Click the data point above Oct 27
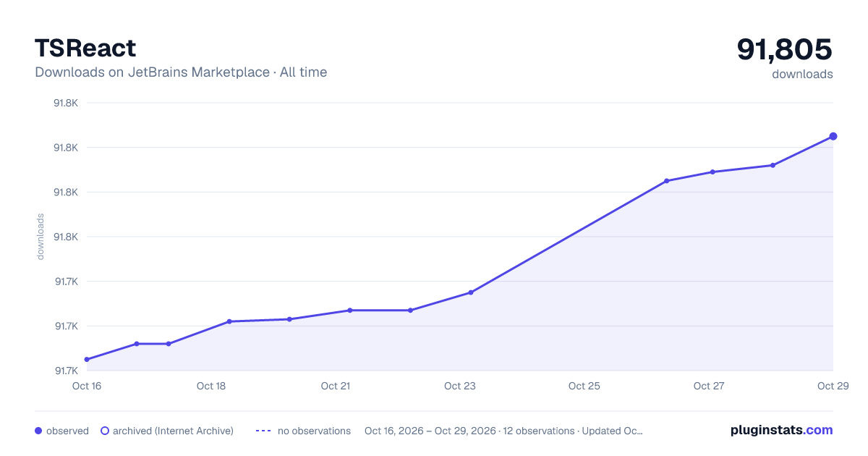 712,172
